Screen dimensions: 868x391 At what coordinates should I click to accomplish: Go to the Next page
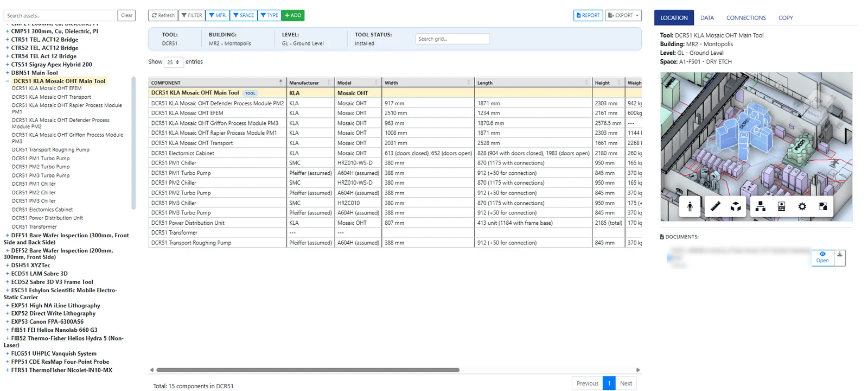click(x=626, y=383)
